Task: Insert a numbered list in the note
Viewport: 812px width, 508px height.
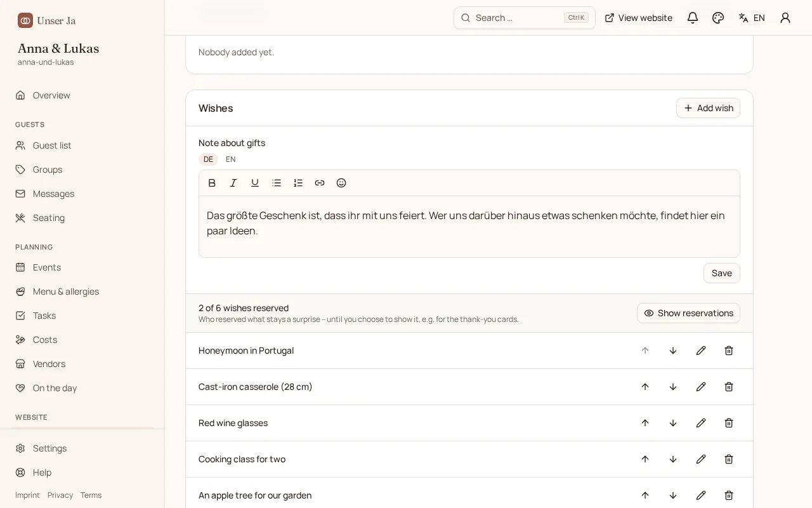Action: [x=298, y=183]
